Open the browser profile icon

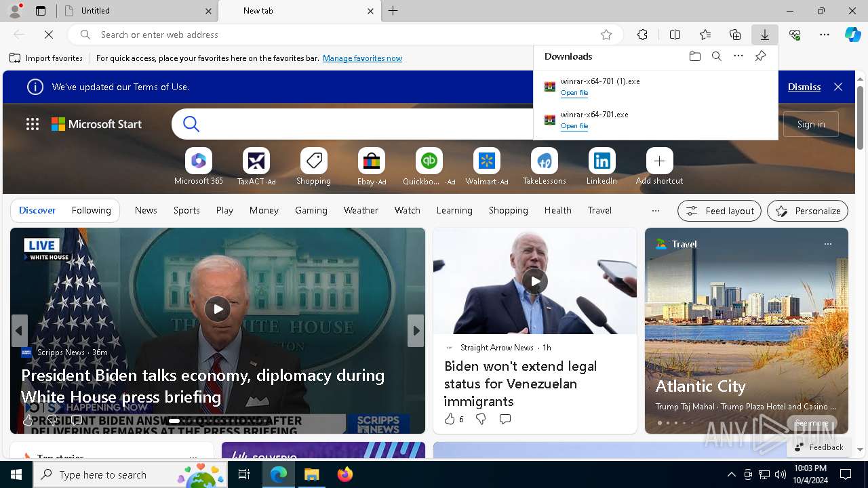15,11
